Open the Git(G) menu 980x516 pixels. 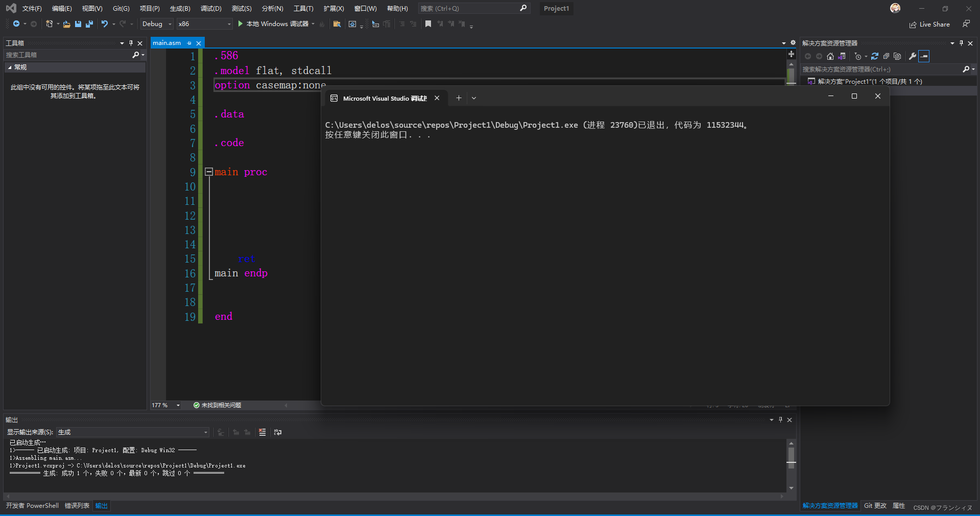pyautogui.click(x=120, y=8)
